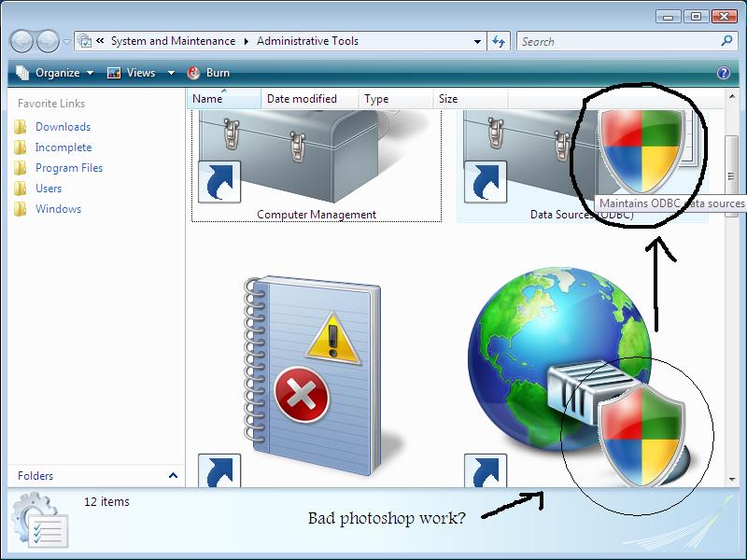Click the Downloads folder icon
747x560 pixels.
21,127
